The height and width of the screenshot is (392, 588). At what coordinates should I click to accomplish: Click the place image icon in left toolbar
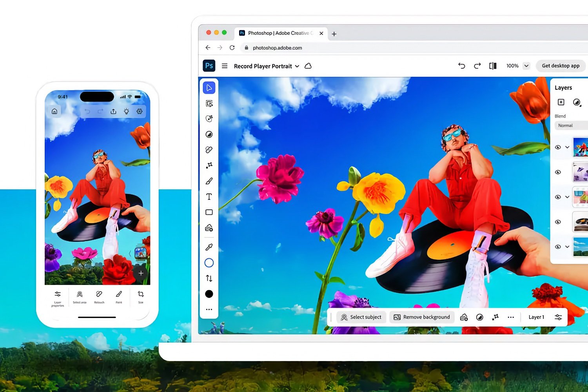coord(209,228)
